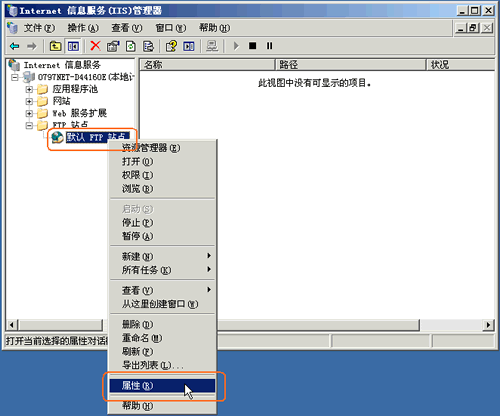This screenshot has height=416, width=500.
Task: Click the right arrow of the horizontal scrollbar
Action: pos(488,324)
